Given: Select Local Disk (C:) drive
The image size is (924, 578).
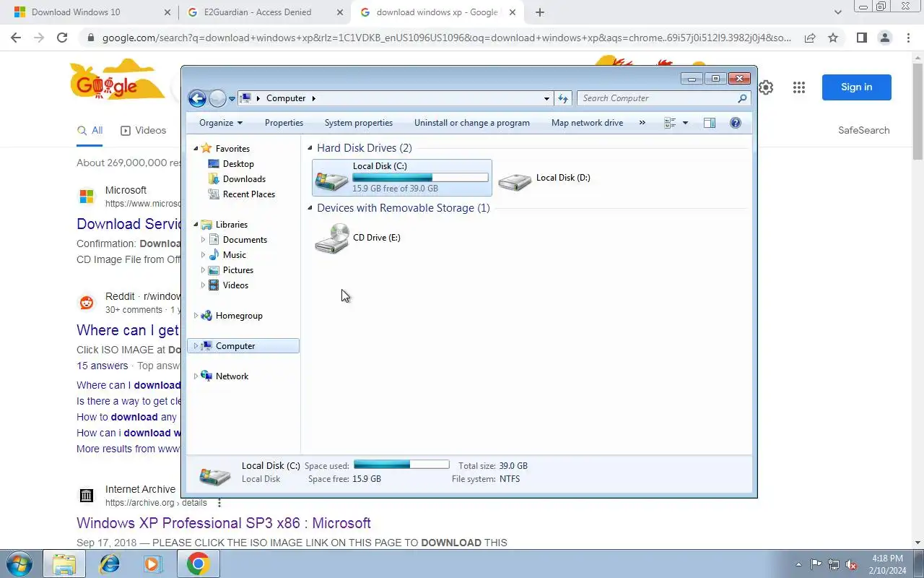Looking at the screenshot, I should [402, 178].
